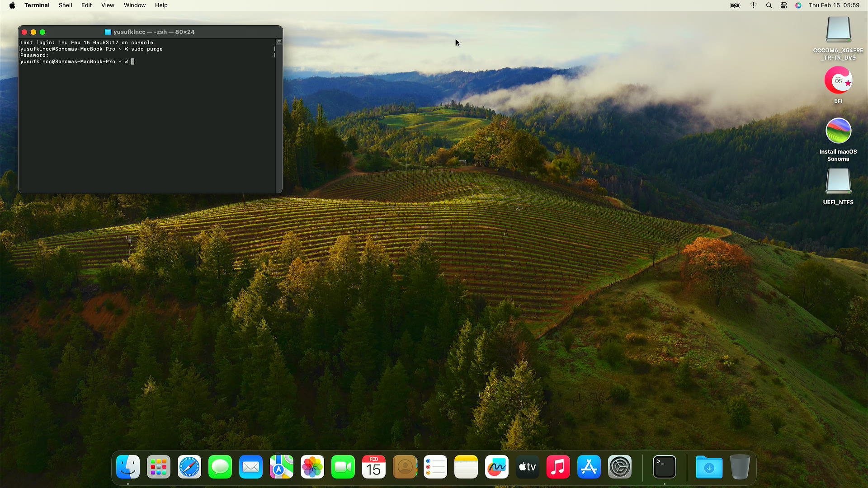Open the Shell menu
The image size is (868, 488).
pyautogui.click(x=65, y=5)
